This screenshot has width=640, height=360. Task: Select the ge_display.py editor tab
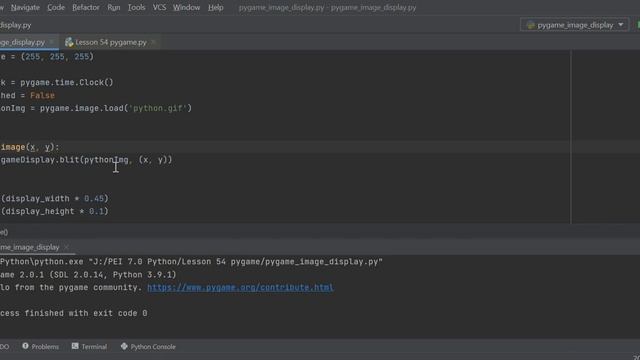tap(22, 42)
